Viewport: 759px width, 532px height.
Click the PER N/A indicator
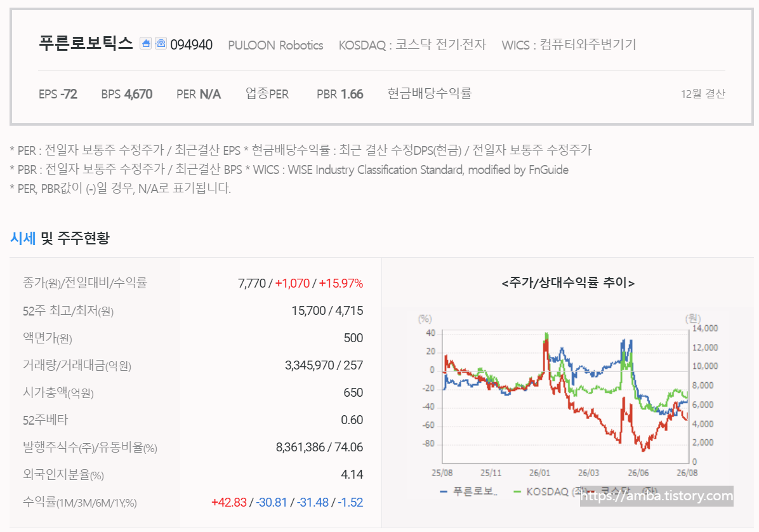(199, 94)
